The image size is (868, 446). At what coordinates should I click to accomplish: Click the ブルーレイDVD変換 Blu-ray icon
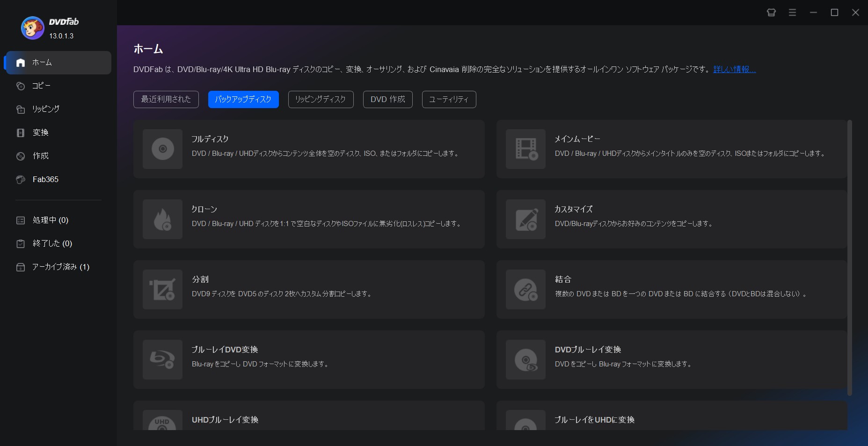pyautogui.click(x=162, y=359)
